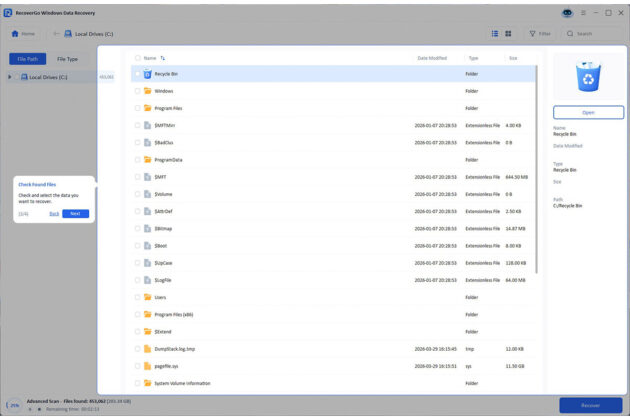Image resolution: width=630 pixels, height=420 pixels.
Task: Switch to the File Path tab
Action: (28, 59)
